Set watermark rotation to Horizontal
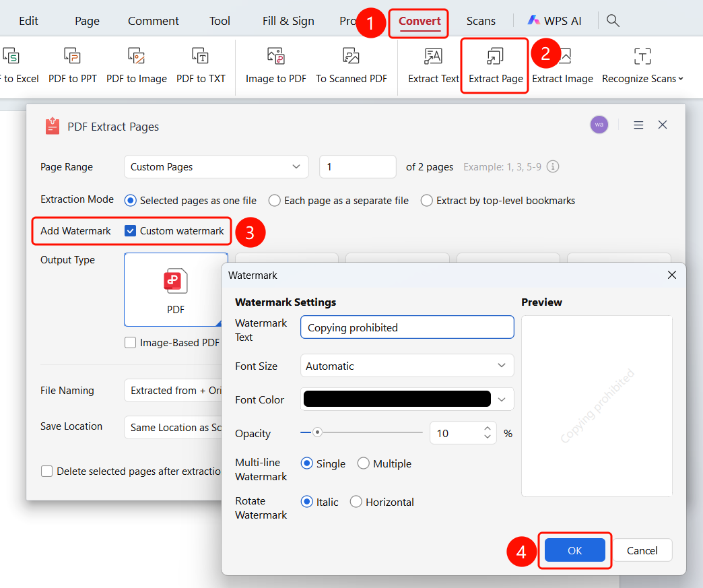The image size is (703, 588). pyautogui.click(x=356, y=501)
